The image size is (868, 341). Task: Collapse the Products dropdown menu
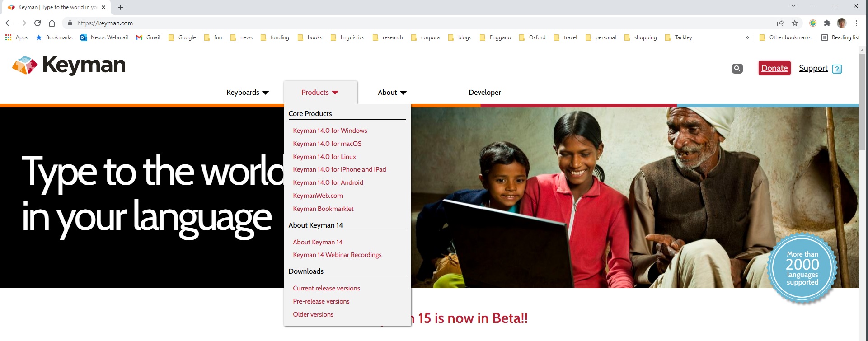(x=320, y=93)
